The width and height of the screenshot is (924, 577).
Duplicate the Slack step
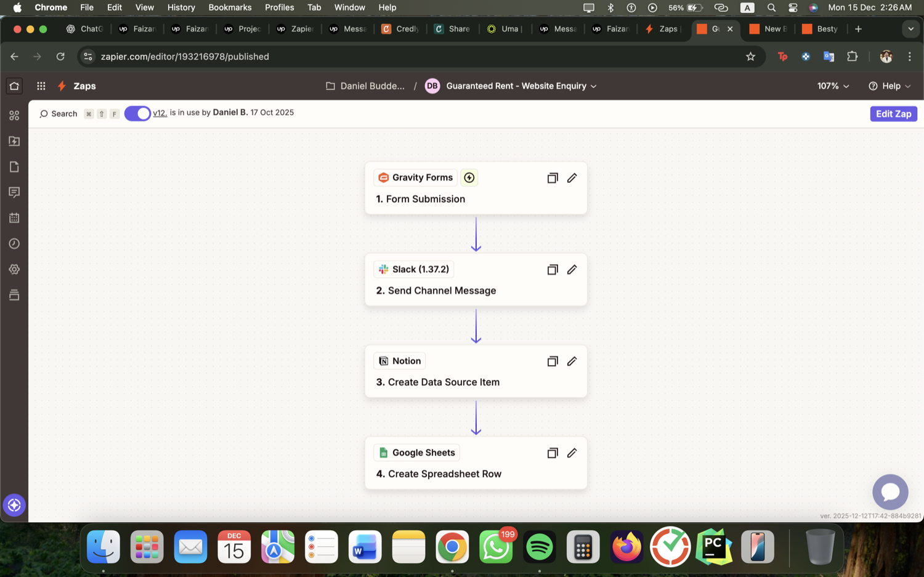(x=553, y=270)
